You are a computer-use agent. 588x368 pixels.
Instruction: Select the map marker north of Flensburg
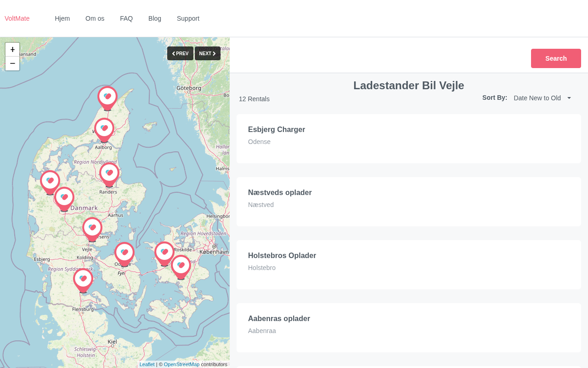pos(83,280)
